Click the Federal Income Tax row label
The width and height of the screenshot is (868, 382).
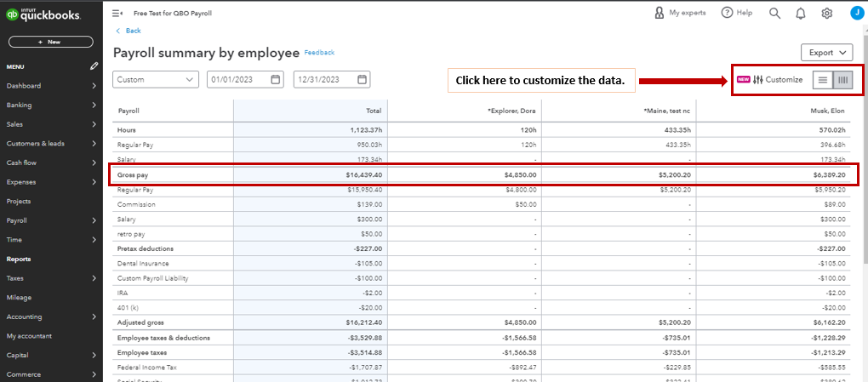pos(146,367)
